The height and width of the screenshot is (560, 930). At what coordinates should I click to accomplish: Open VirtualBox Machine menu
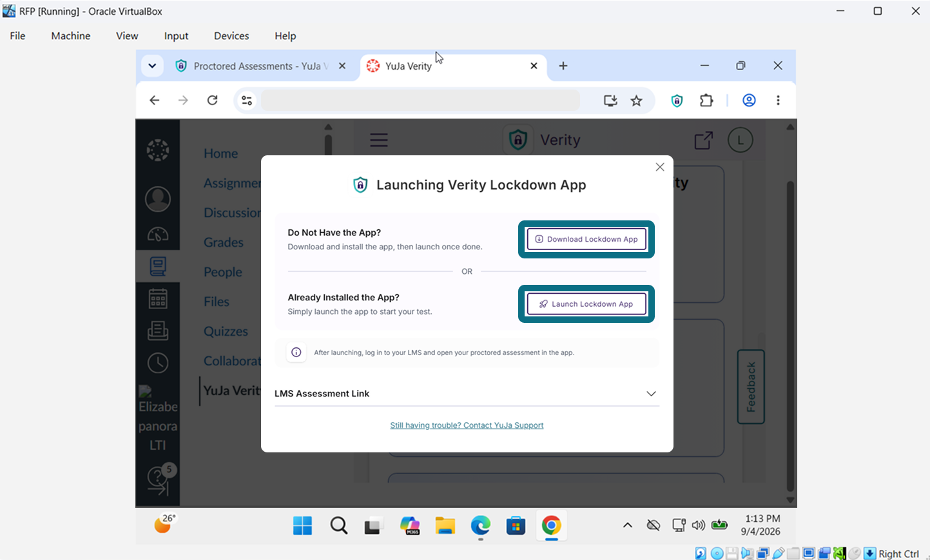pos(71,35)
